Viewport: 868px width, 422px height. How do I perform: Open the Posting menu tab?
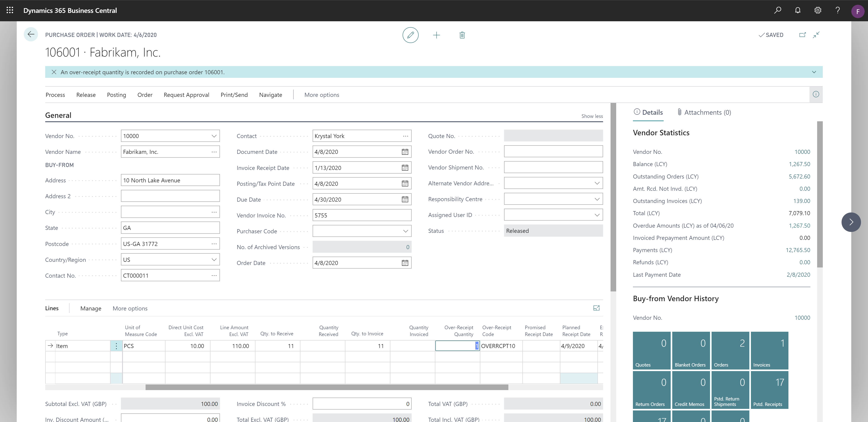116,94
